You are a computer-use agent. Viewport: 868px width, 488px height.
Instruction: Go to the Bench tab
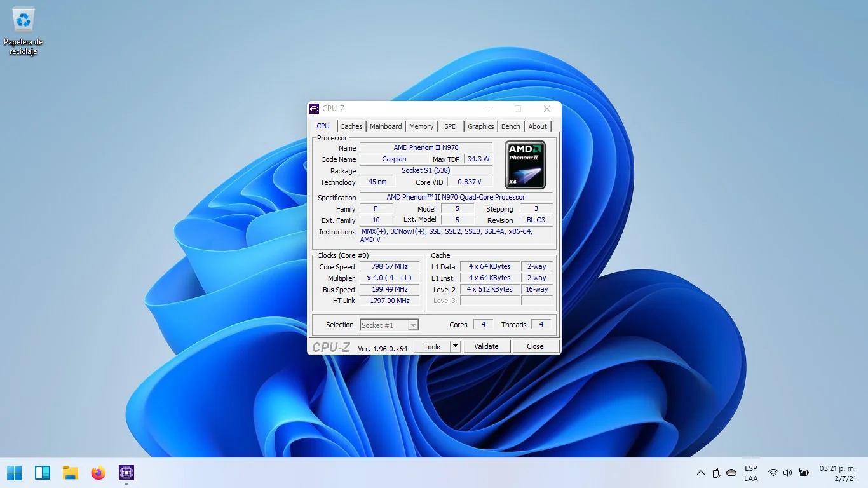click(x=510, y=126)
